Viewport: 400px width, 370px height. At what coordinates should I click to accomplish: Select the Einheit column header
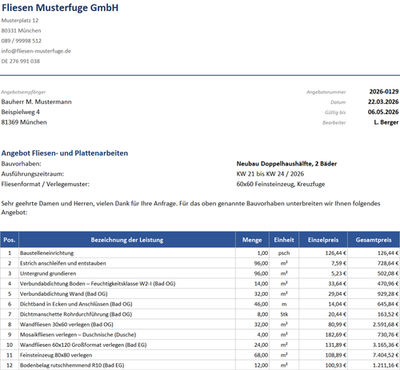click(x=284, y=240)
